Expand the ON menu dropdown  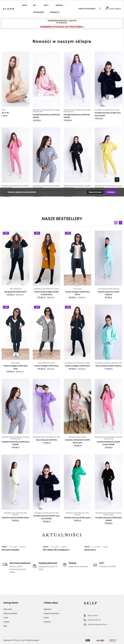pos(35,5)
